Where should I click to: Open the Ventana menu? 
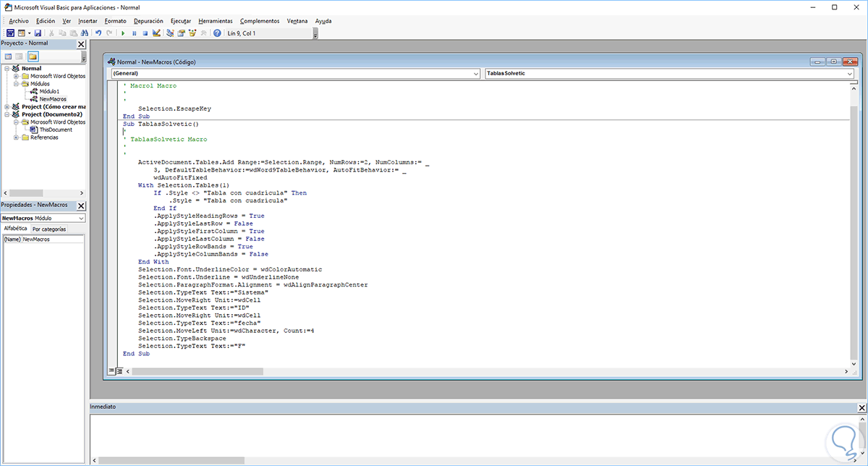(x=298, y=21)
